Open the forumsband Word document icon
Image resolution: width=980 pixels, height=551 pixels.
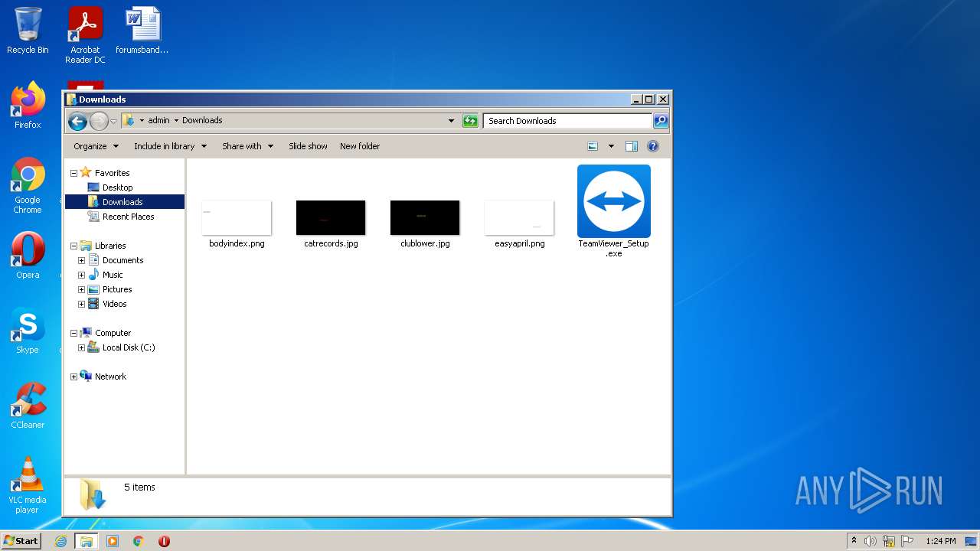142,31
